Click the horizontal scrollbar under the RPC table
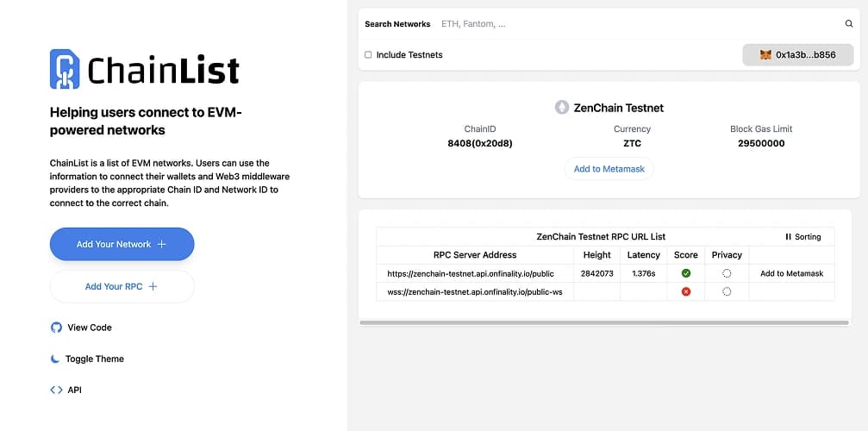Viewport: 868px width, 431px height. pos(604,322)
